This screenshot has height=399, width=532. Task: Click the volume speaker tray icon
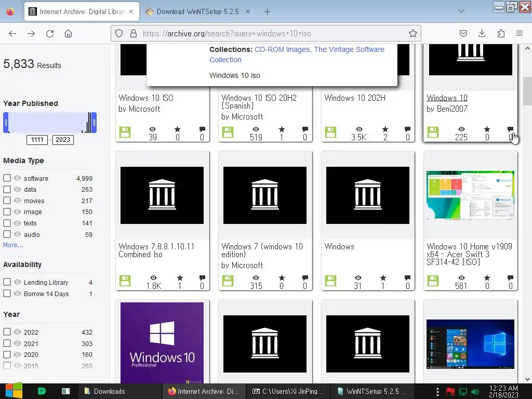tap(475, 392)
